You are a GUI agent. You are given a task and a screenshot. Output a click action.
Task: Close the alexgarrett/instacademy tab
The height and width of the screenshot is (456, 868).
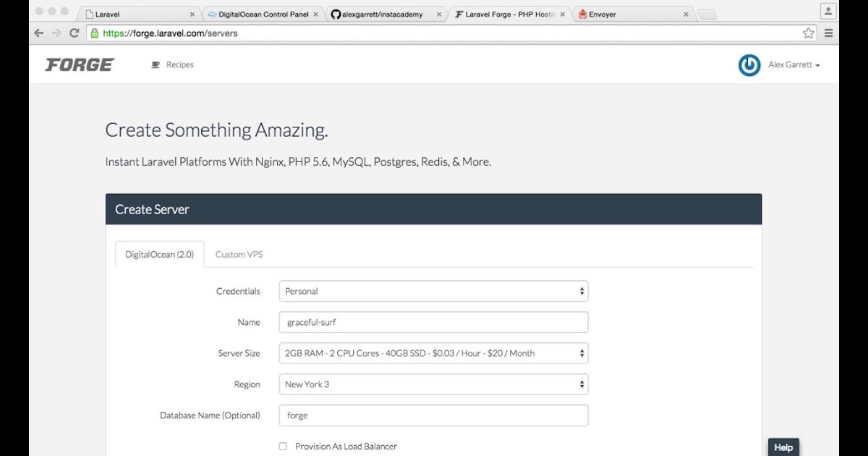point(441,14)
